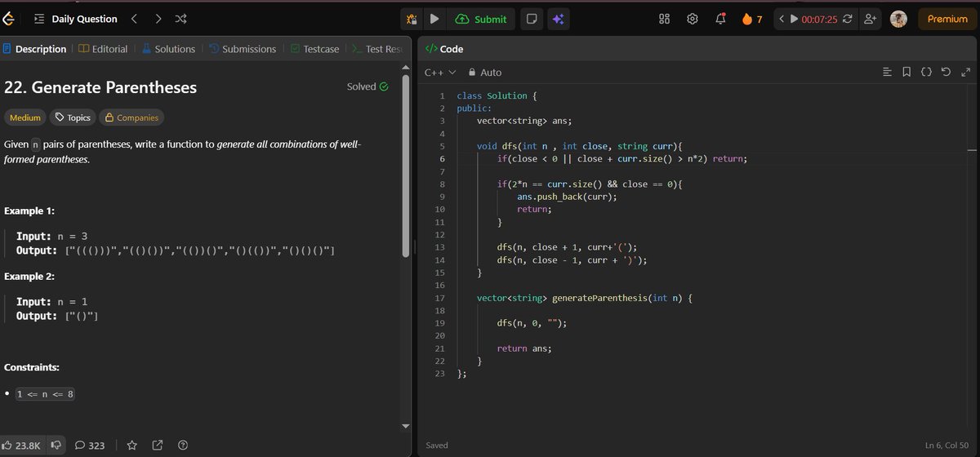
Task: Open the 323 comments
Action: [90, 446]
